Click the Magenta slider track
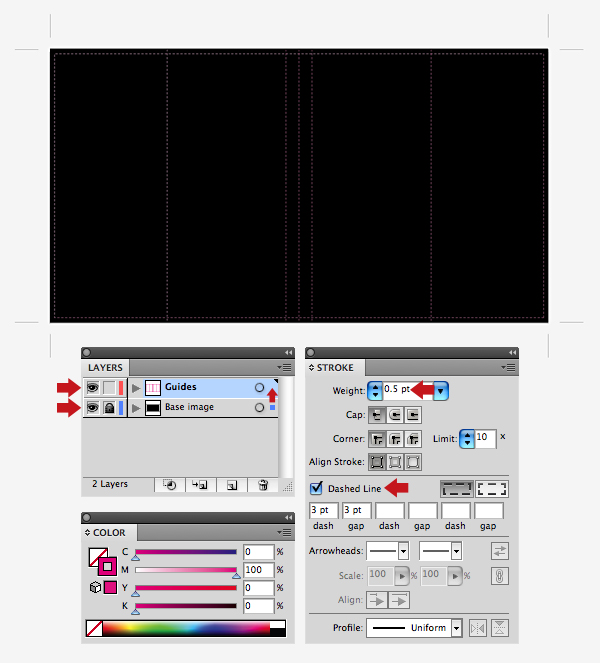The width and height of the screenshot is (600, 663). click(x=186, y=570)
